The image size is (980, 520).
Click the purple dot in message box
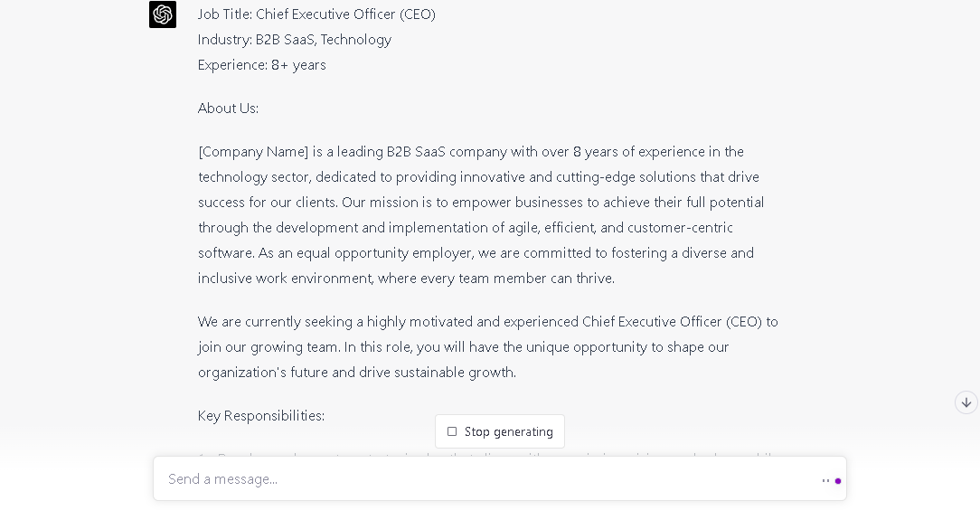pyautogui.click(x=837, y=480)
